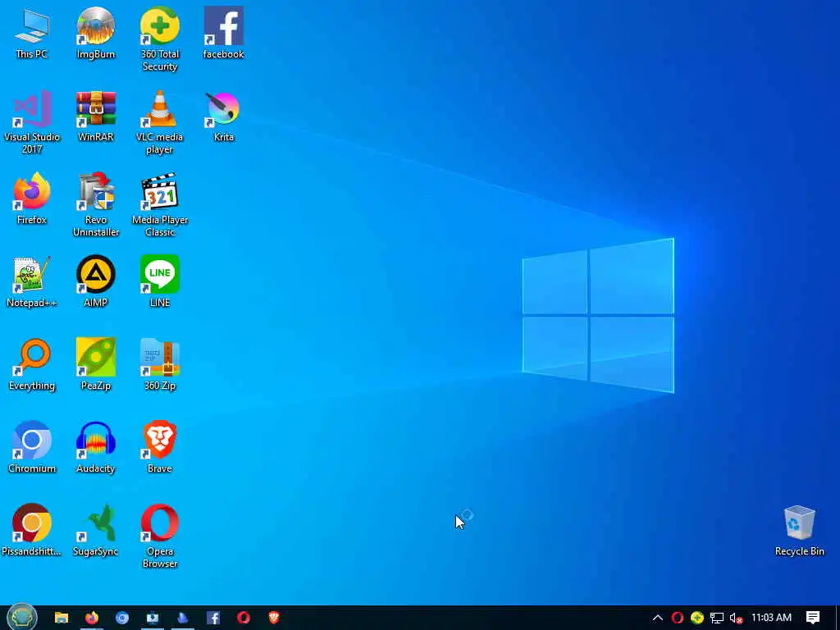Open the Action Center notifications icon
Viewport: 840px width, 630px height.
point(813,618)
